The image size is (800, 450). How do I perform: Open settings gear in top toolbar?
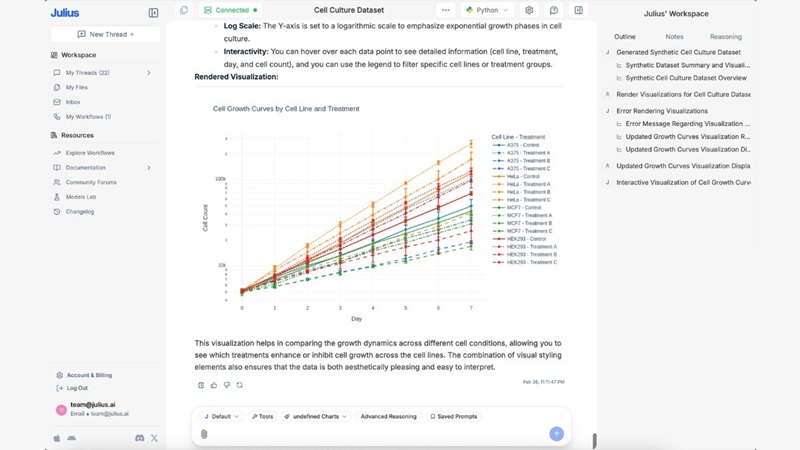coord(529,10)
